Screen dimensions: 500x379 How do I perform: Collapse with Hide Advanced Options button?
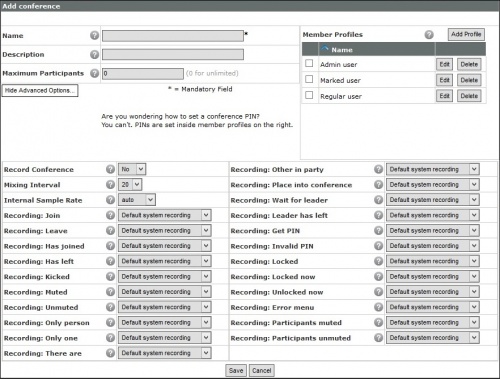pos(40,91)
